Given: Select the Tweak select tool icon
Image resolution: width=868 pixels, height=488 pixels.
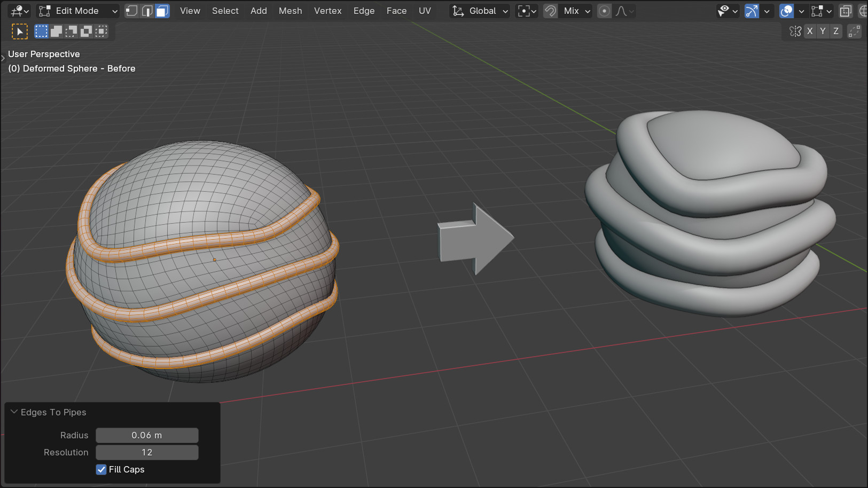Looking at the screenshot, I should (19, 32).
